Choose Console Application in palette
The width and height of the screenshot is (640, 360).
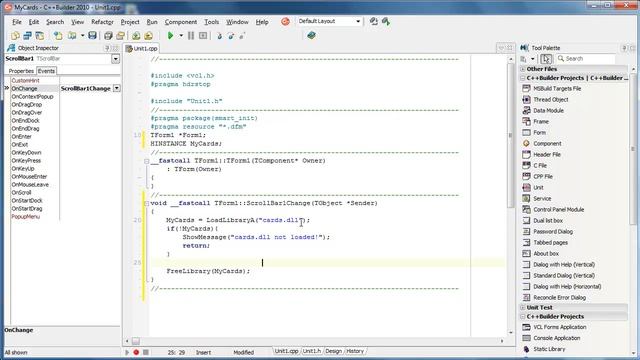[556, 338]
